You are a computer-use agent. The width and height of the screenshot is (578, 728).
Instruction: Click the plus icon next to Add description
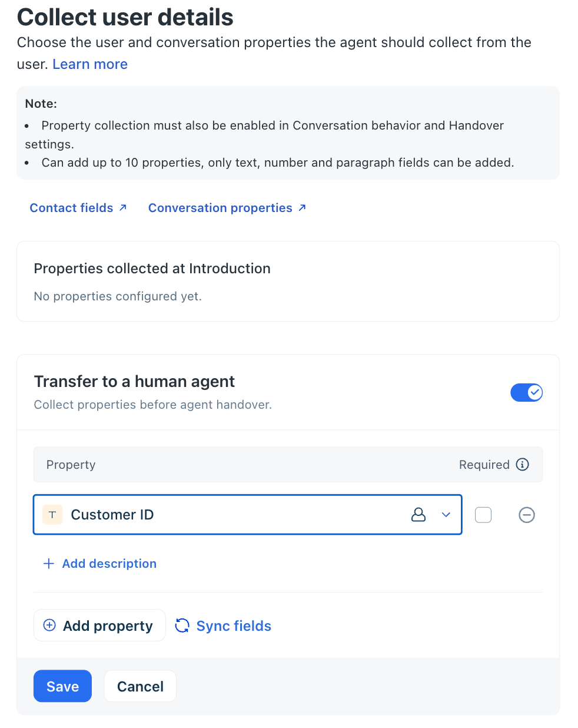pyautogui.click(x=49, y=564)
